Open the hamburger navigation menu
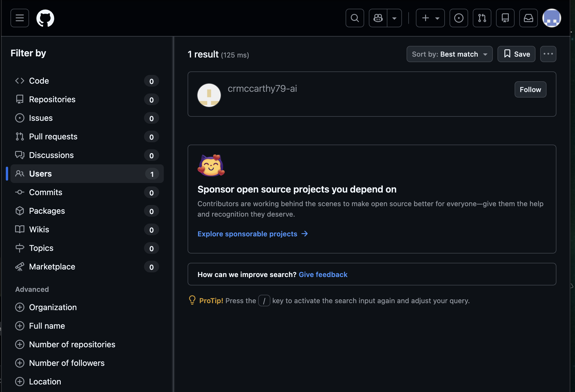The image size is (575, 392). click(x=20, y=18)
